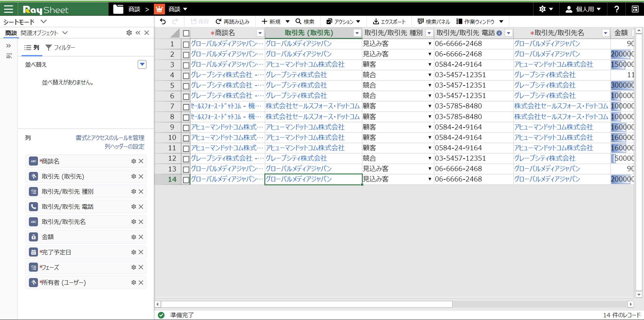Switch to the フィルター tab

(x=60, y=48)
